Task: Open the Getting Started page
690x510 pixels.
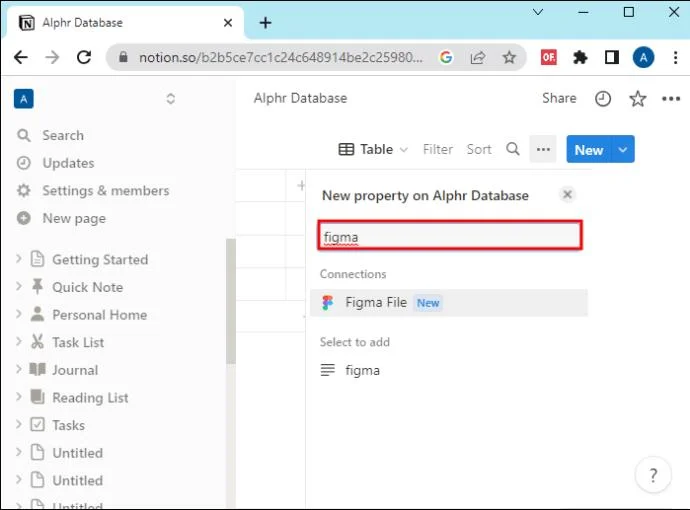Action: pos(100,260)
